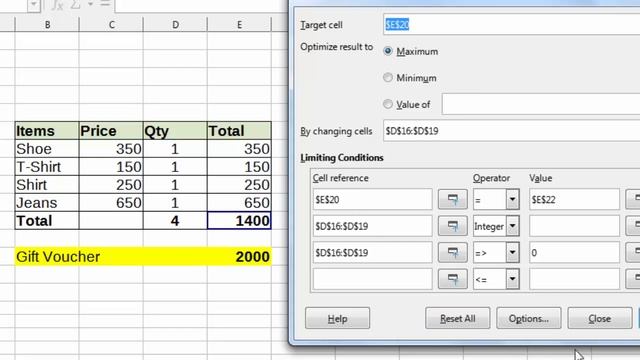Click the 'Jeans' item cell

47,203
